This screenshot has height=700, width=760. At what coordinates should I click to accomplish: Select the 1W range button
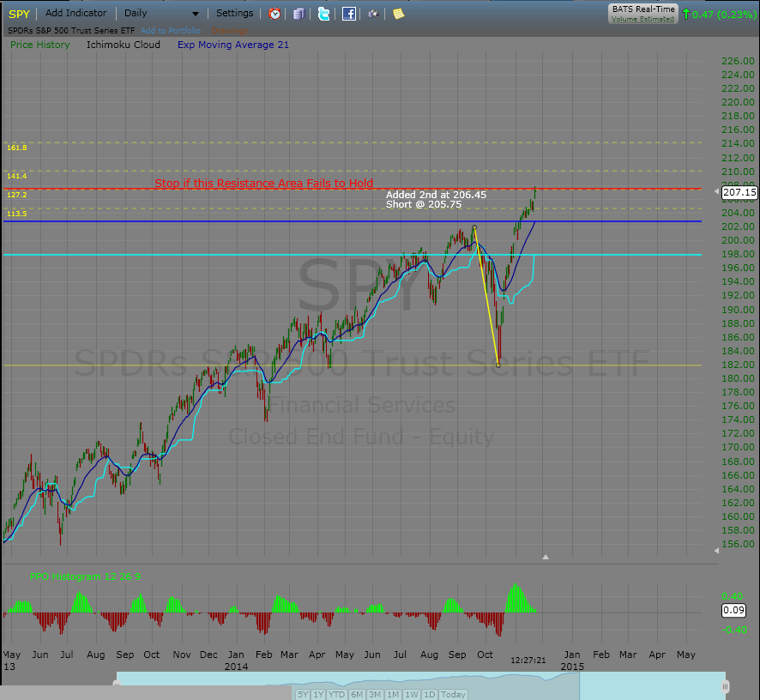coord(412,694)
